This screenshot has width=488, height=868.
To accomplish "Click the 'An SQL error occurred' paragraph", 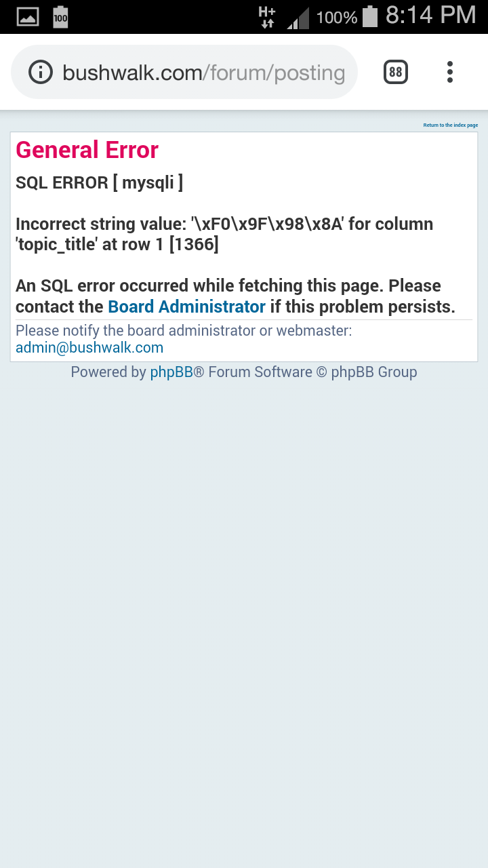I will click(x=235, y=296).
